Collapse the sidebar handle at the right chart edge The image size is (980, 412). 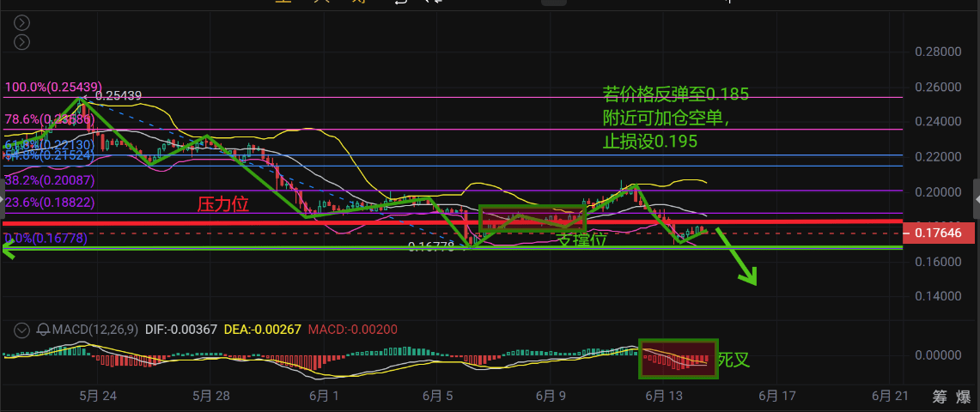coord(977,198)
